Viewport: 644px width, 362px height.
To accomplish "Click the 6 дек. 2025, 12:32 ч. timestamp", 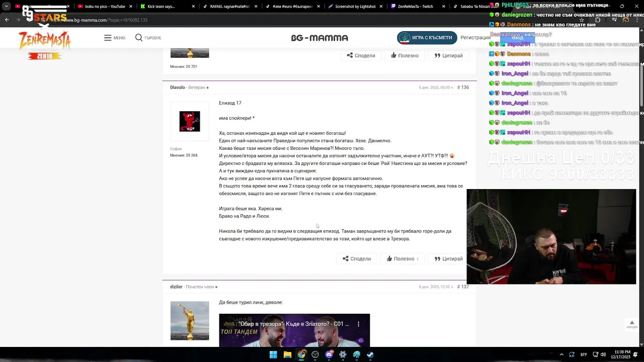I will 436,287.
